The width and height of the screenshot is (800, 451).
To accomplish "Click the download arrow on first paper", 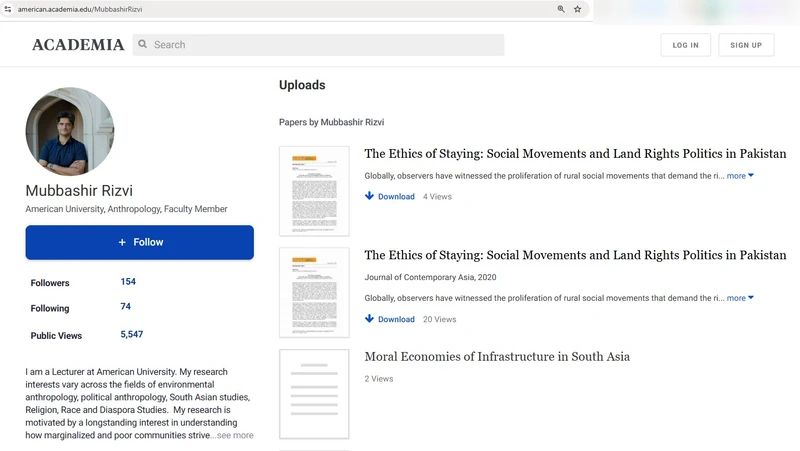I will click(x=370, y=197).
